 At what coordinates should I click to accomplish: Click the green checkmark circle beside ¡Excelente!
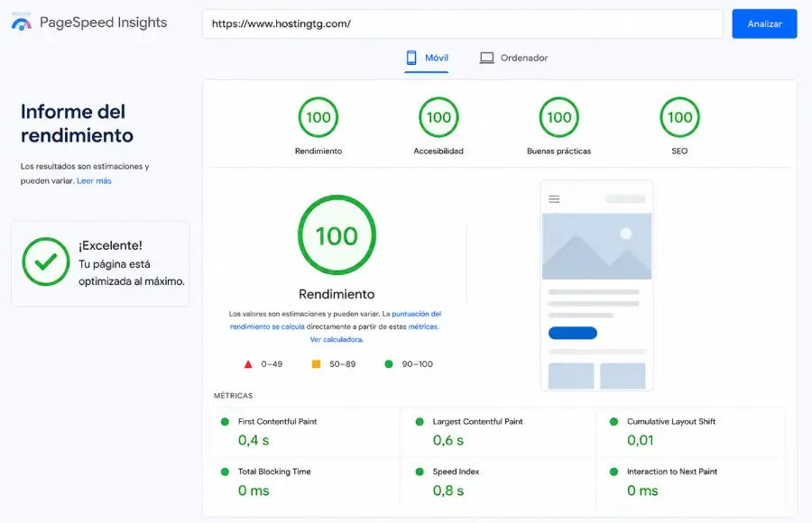click(x=46, y=261)
